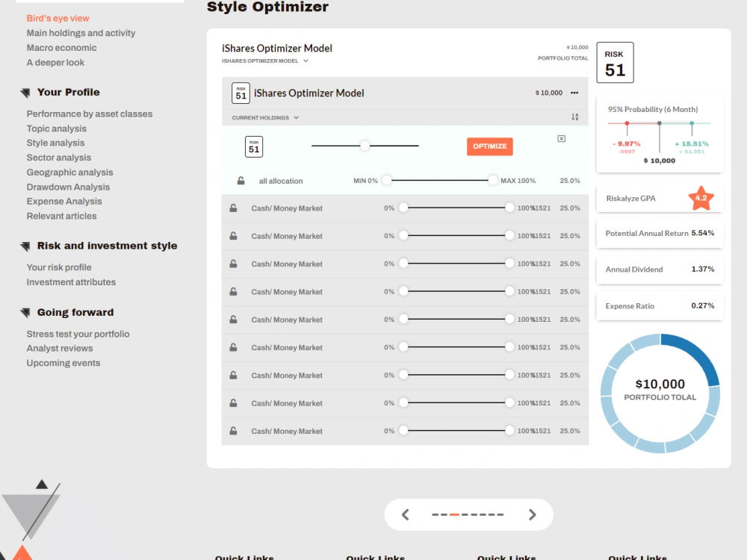Open Bird's eye view

coord(58,18)
